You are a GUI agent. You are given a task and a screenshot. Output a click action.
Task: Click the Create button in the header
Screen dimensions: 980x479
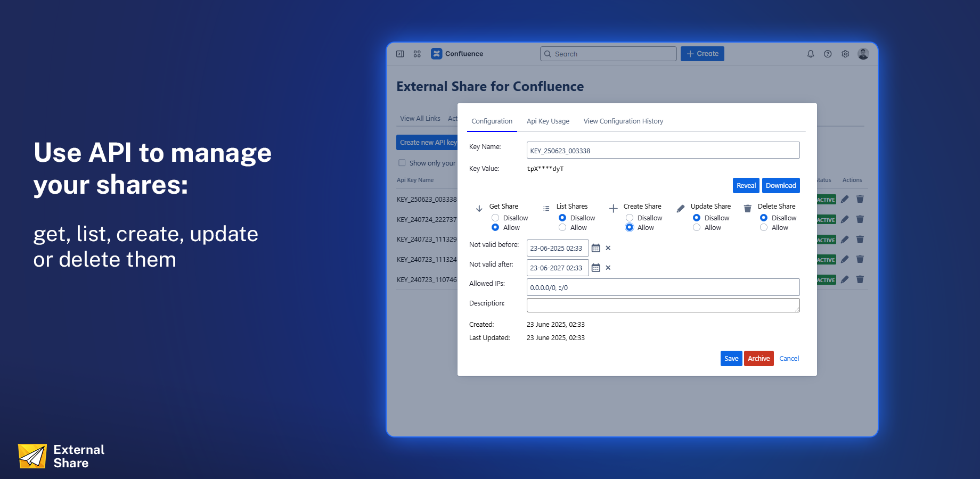[703, 54]
